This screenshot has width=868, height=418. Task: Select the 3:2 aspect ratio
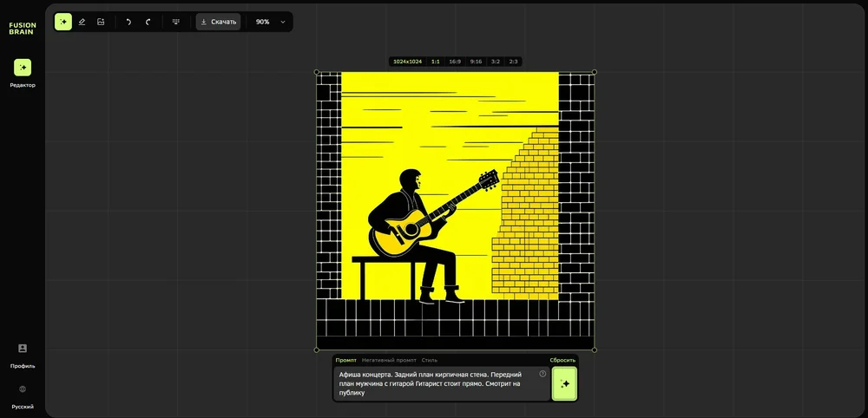(x=496, y=62)
